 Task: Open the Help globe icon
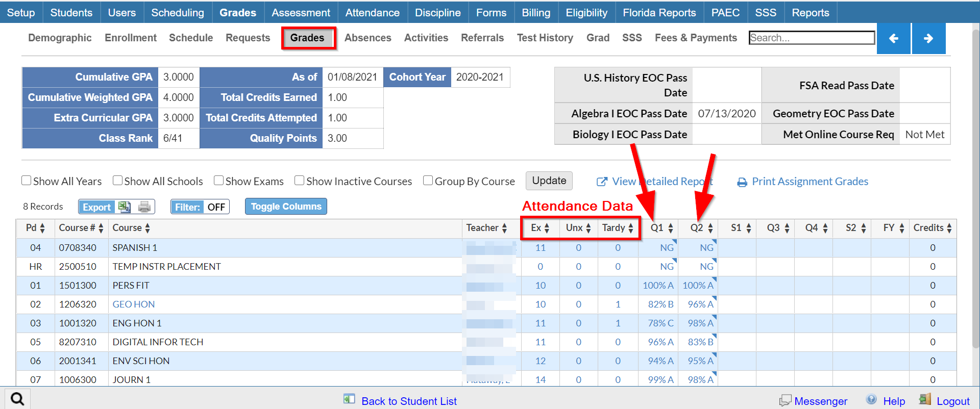click(871, 399)
